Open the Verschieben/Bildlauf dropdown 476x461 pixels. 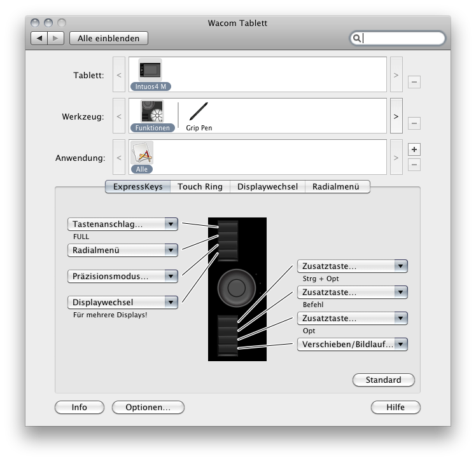352,344
